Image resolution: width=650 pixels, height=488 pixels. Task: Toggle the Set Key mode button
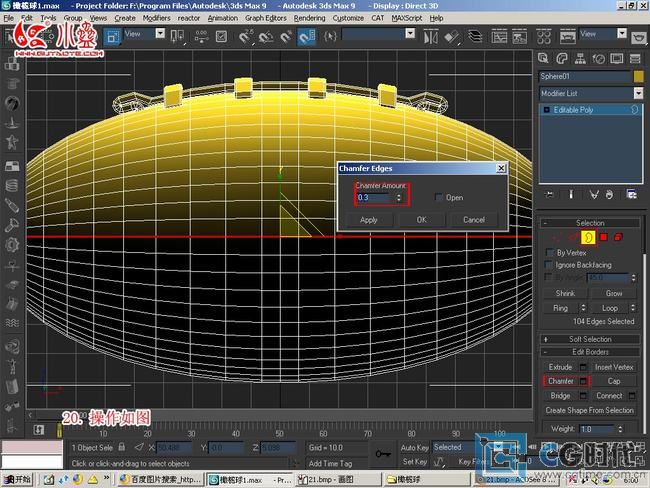click(414, 461)
